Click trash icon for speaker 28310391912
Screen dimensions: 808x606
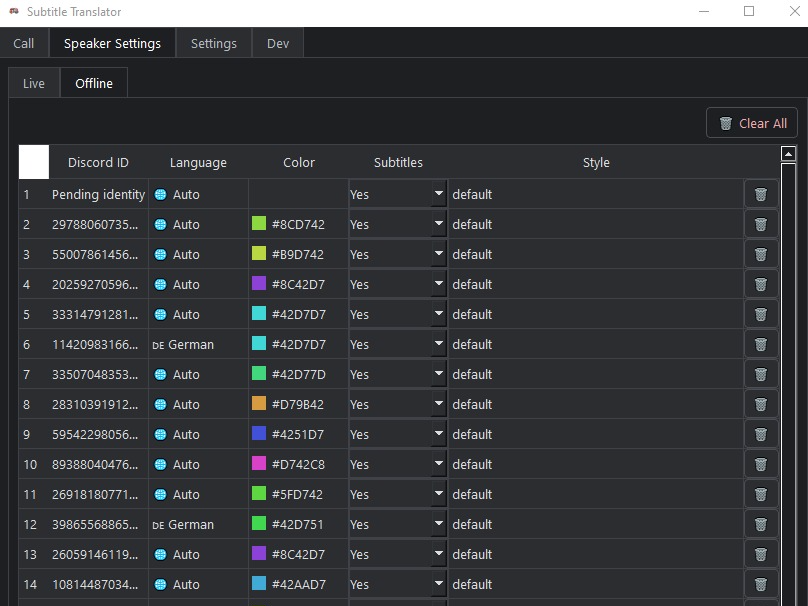tap(761, 404)
